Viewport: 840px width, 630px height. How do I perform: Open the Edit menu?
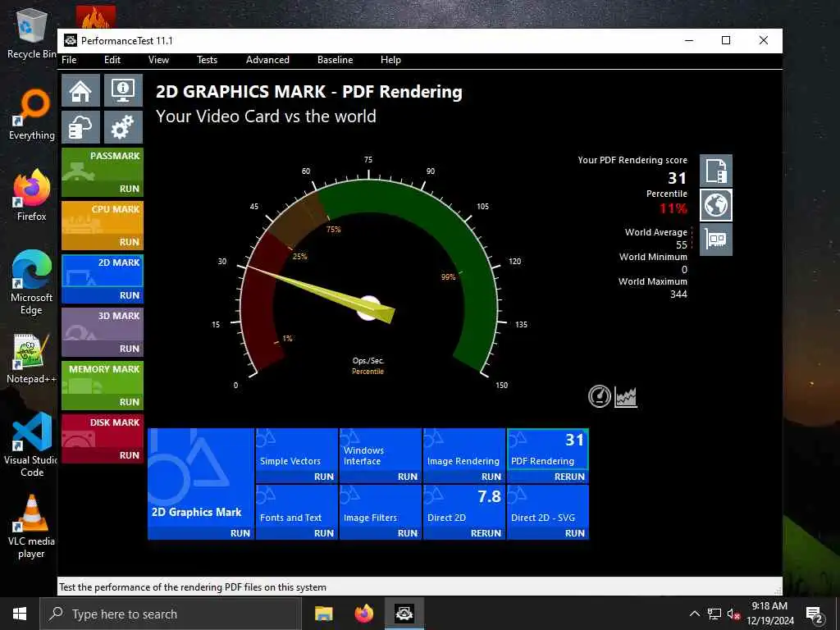pos(112,60)
